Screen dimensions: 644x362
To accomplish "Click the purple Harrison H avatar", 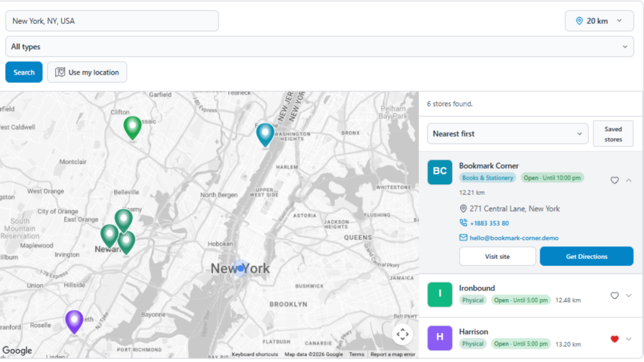I will pyautogui.click(x=440, y=337).
